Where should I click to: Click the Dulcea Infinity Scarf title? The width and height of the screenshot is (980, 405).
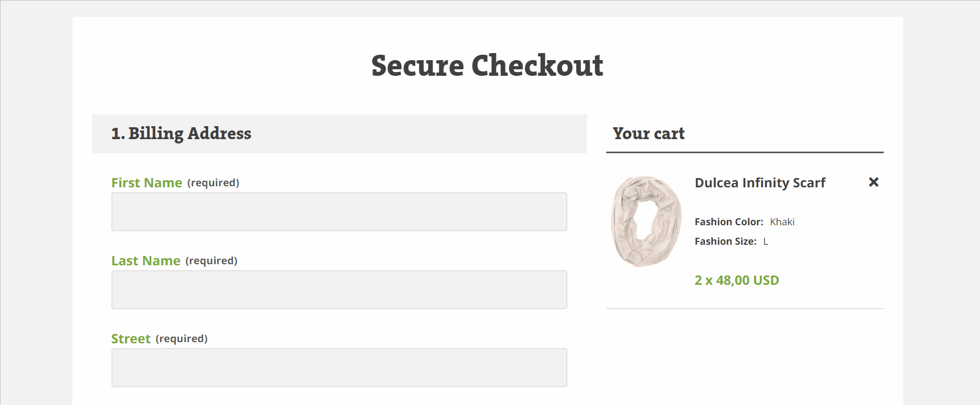coord(760,182)
